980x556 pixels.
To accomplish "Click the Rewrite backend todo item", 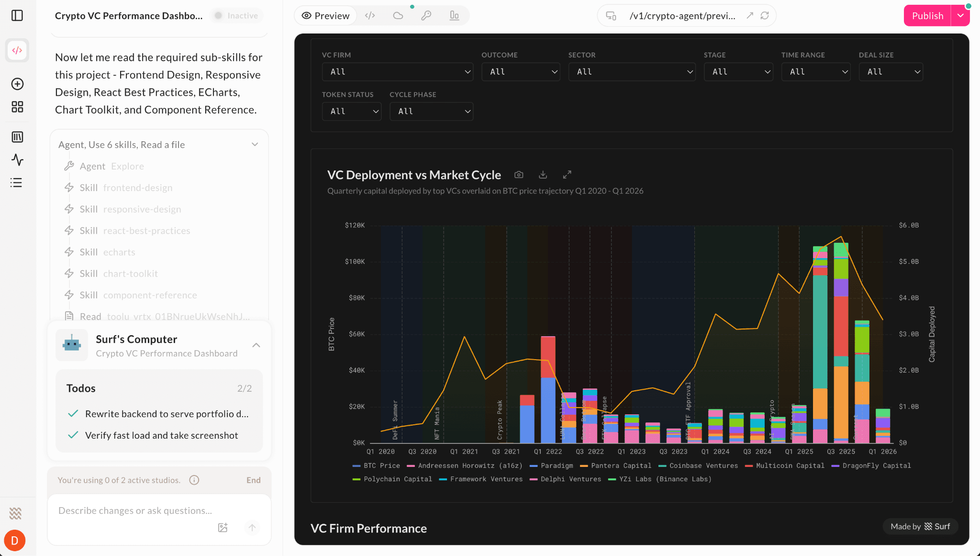I will click(x=159, y=414).
